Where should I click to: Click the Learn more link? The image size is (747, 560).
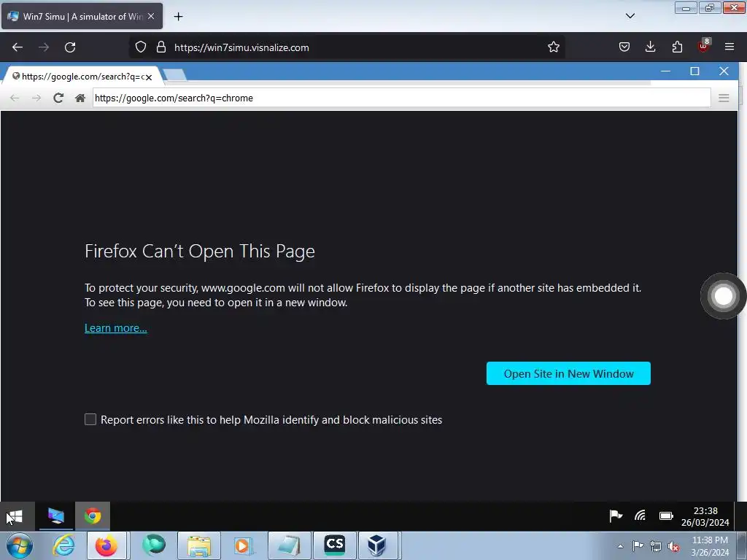tap(116, 328)
